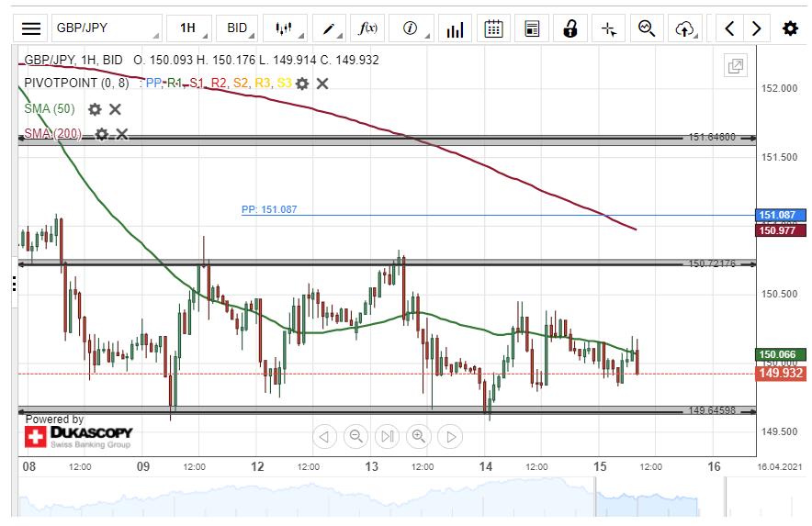Screen dimensions: 812x526
Task: Go to the next chart arrow
Action: [757, 28]
